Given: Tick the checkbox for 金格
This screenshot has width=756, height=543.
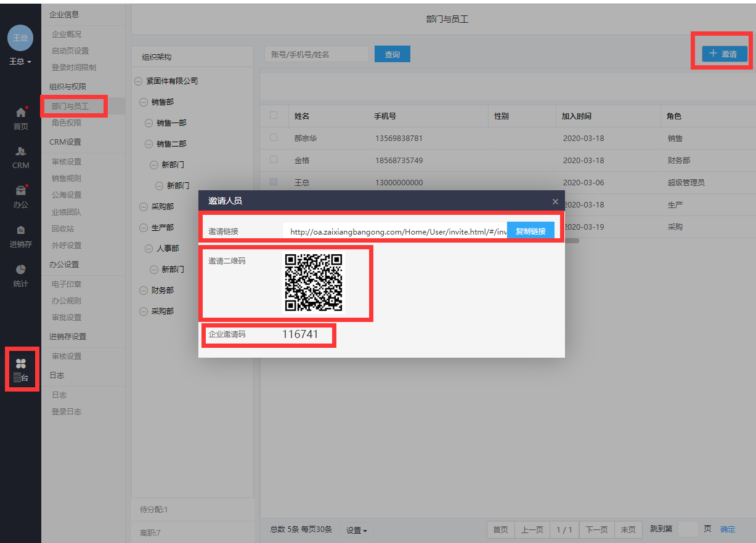Looking at the screenshot, I should tap(274, 159).
